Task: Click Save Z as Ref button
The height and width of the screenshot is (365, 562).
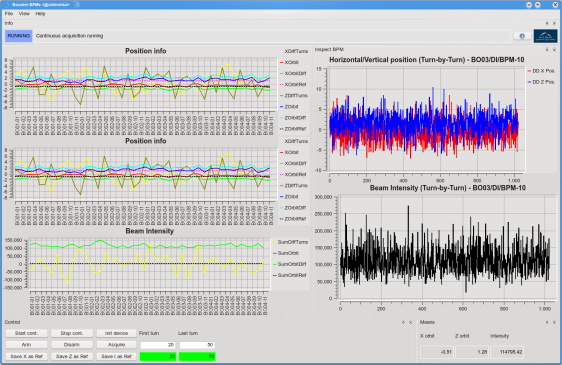Action: [72, 356]
